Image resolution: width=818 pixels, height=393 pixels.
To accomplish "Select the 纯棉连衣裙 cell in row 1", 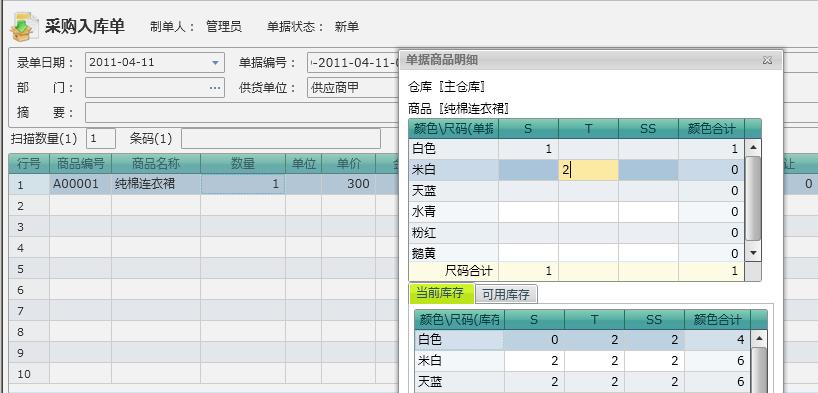I will tap(155, 184).
